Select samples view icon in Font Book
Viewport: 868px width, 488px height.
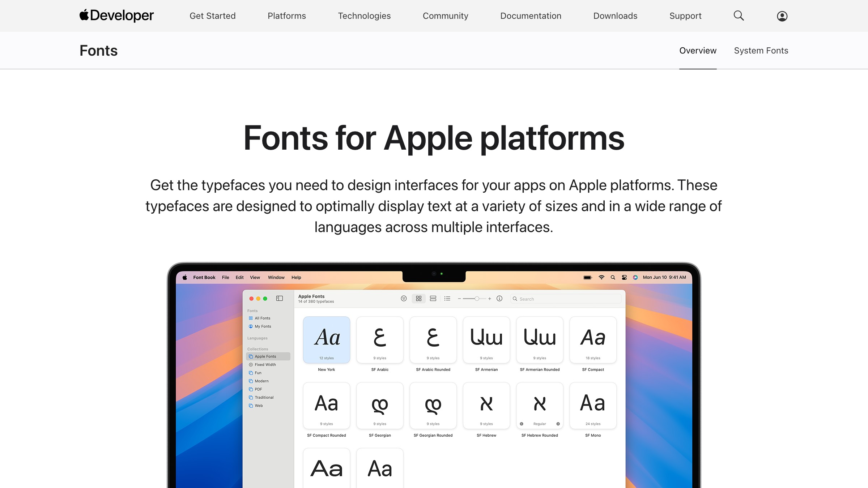coord(433,298)
